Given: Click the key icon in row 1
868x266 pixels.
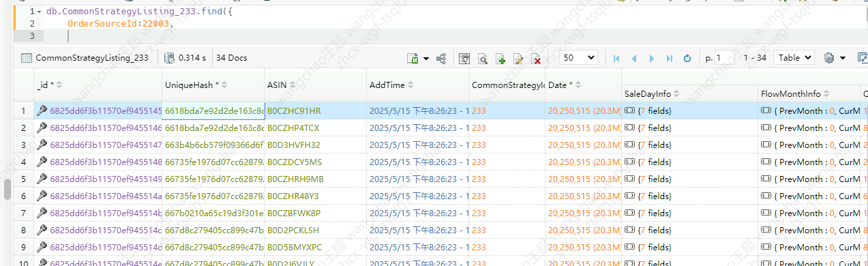Looking at the screenshot, I should tap(42, 110).
